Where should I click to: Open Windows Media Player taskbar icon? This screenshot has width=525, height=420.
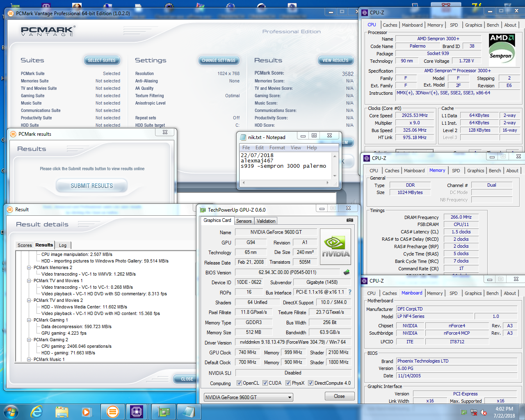tap(86, 411)
